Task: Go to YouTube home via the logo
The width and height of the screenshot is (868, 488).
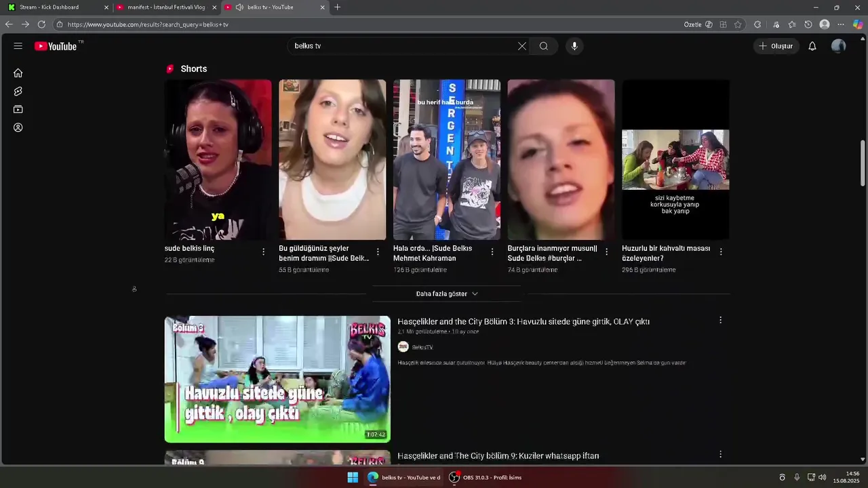Action: coord(56,46)
